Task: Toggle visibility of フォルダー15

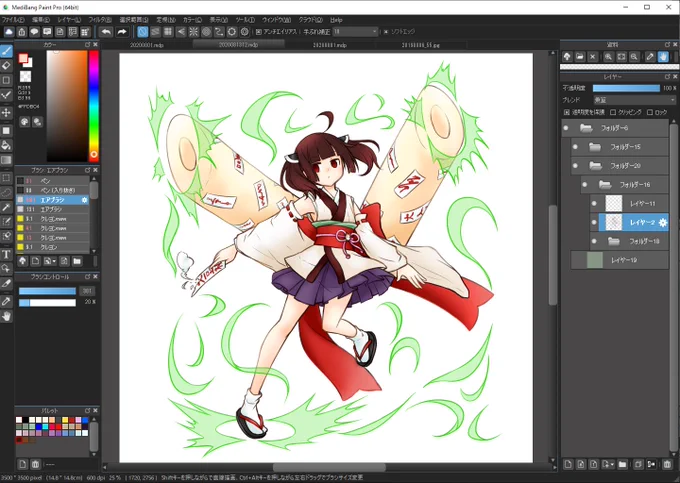Action: click(x=575, y=147)
